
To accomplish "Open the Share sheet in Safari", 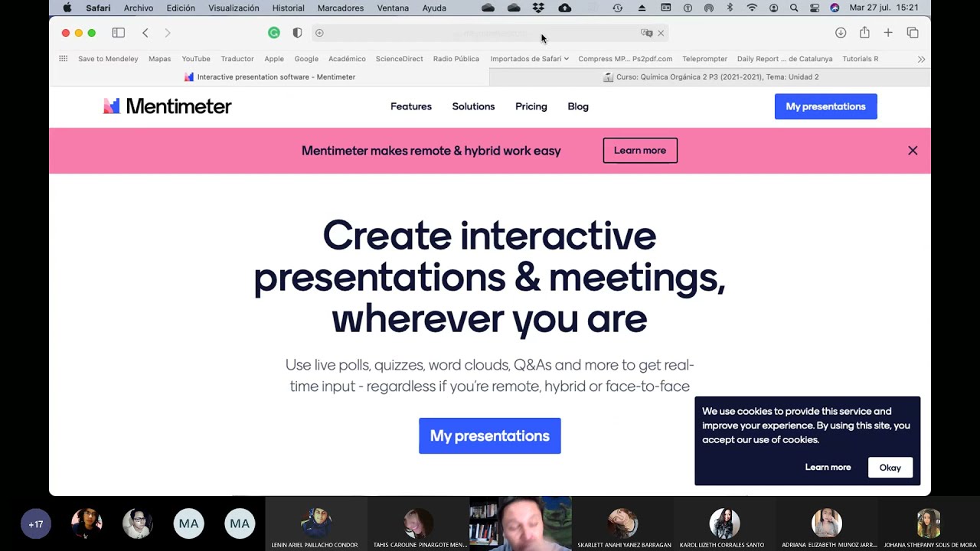I will click(864, 33).
